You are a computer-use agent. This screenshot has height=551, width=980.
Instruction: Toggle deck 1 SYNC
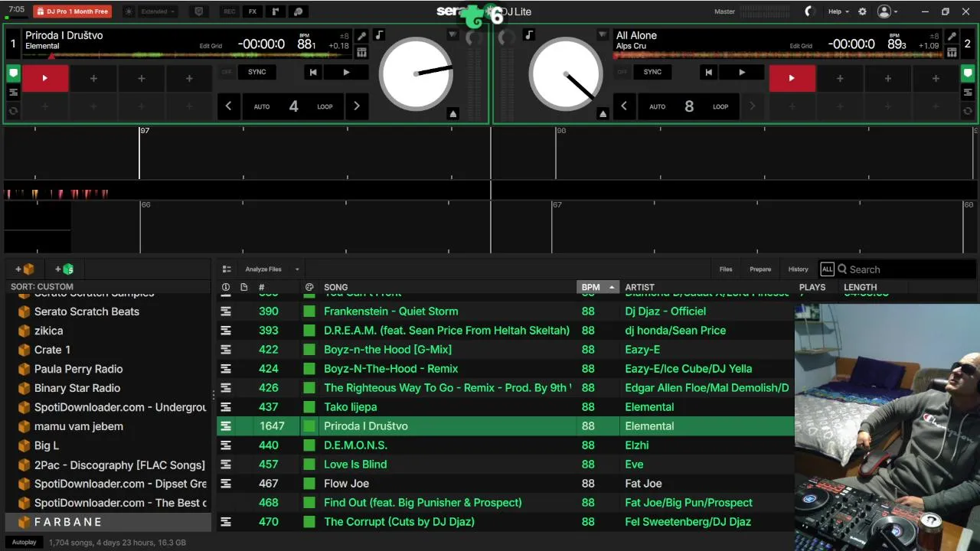click(257, 72)
